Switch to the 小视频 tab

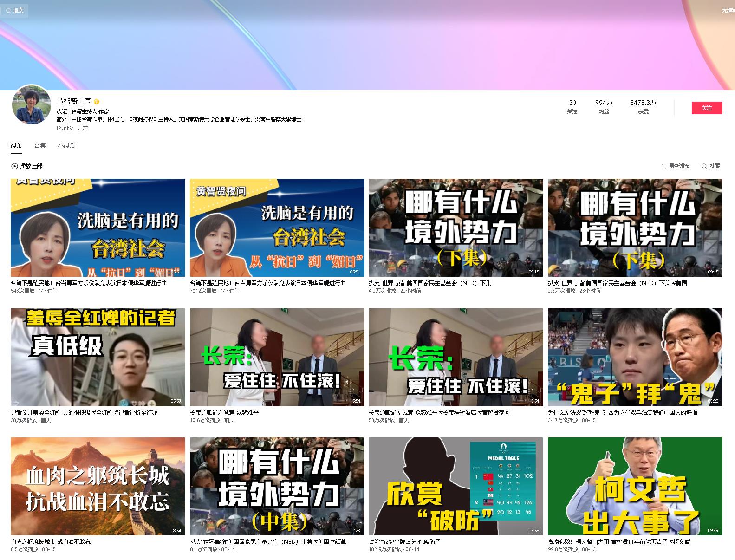pyautogui.click(x=66, y=145)
